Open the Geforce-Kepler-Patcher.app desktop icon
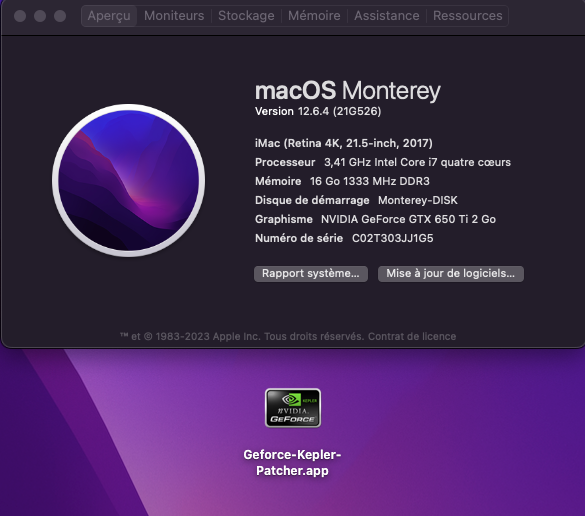 coord(293,408)
